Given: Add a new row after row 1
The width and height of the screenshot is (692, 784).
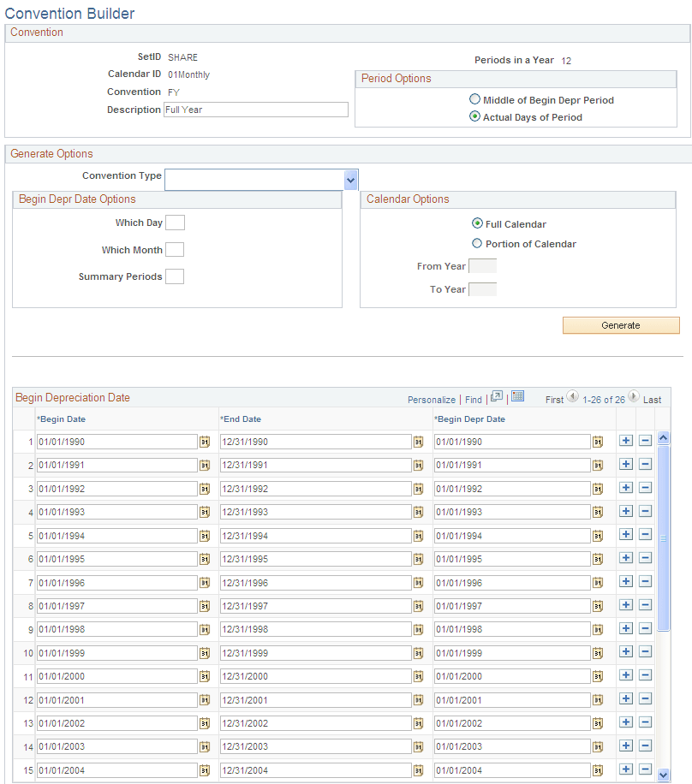Looking at the screenshot, I should click(x=626, y=441).
